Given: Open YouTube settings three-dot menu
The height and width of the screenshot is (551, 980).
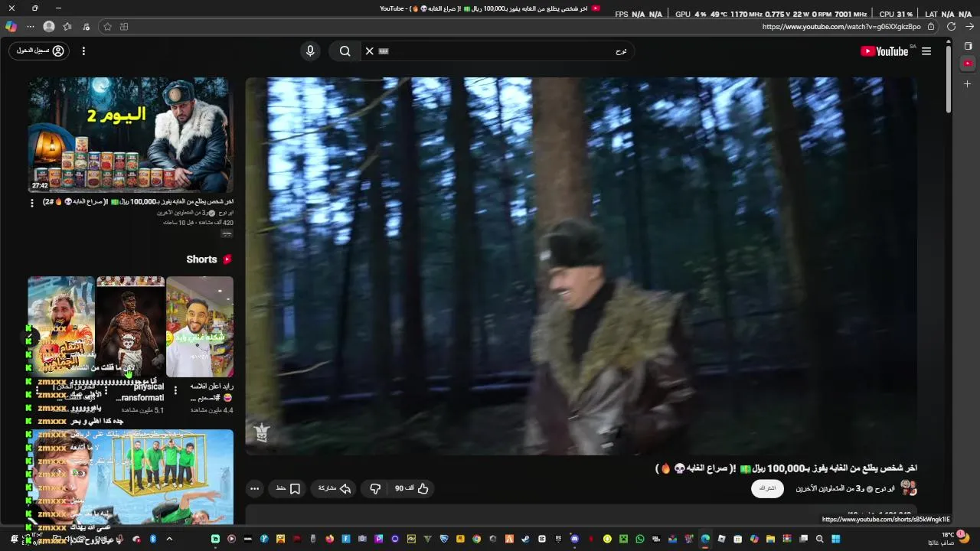Looking at the screenshot, I should 83,51.
